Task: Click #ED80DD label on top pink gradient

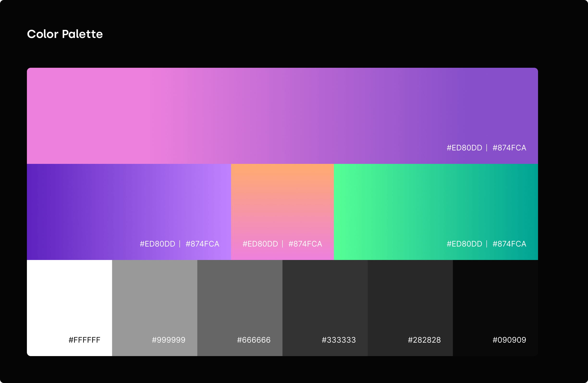Action: point(465,148)
